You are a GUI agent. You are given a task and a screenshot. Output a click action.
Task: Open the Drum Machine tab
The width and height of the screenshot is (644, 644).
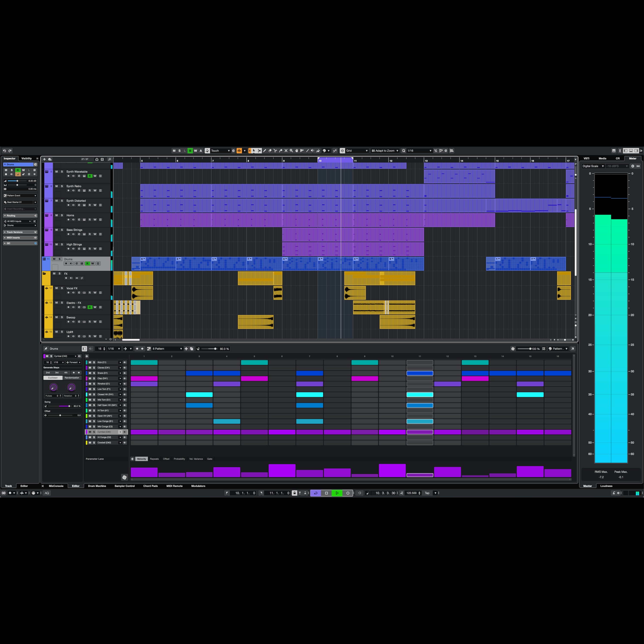pyautogui.click(x=97, y=486)
